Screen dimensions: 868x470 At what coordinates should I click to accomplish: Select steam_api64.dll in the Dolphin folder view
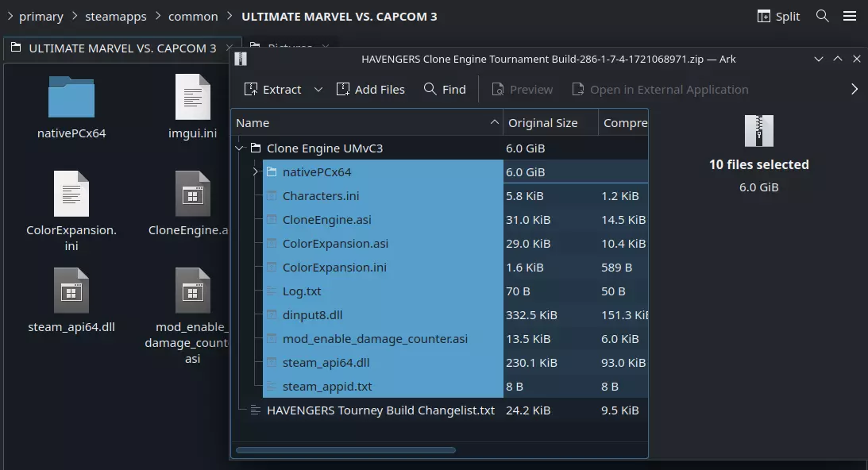[71, 302]
